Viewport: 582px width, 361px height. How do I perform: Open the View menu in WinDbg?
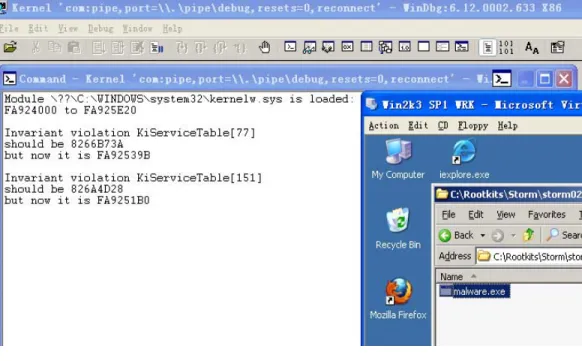click(68, 29)
